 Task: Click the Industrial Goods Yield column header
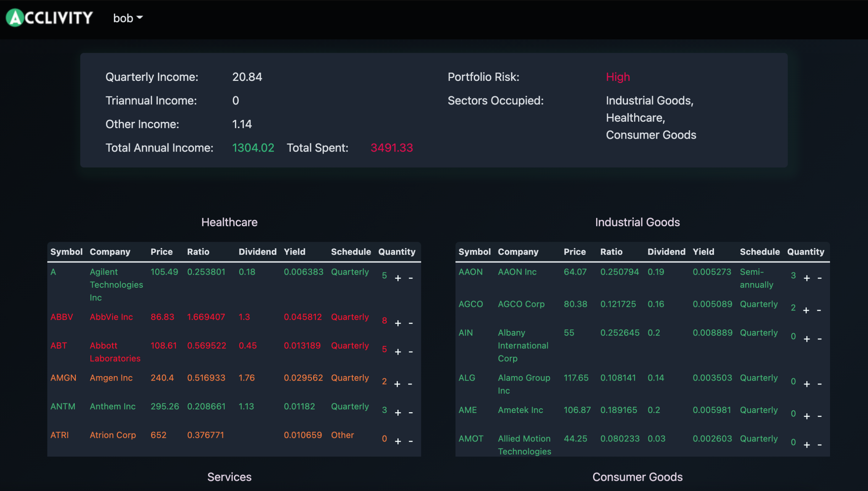[703, 252]
